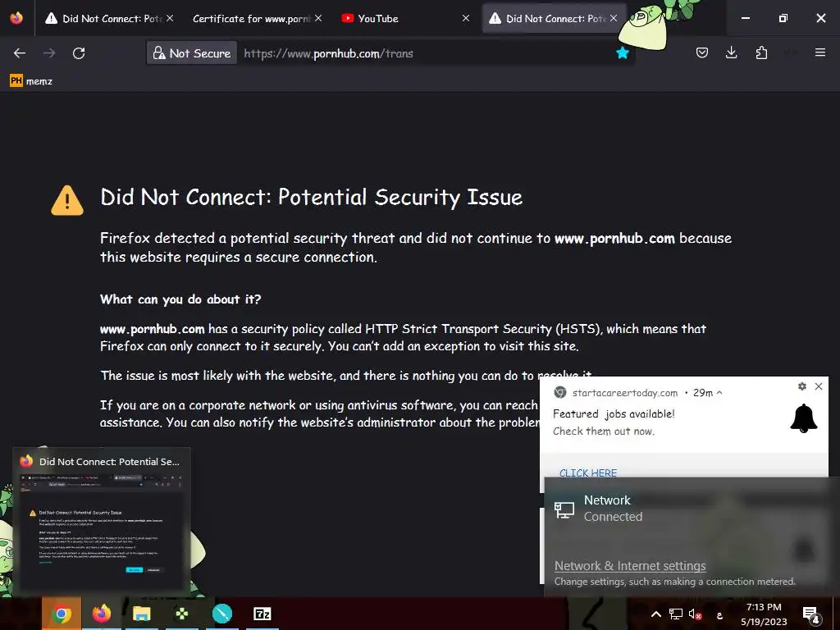This screenshot has height=630, width=840.
Task: Toggle the blue bookmark star
Action: click(622, 53)
